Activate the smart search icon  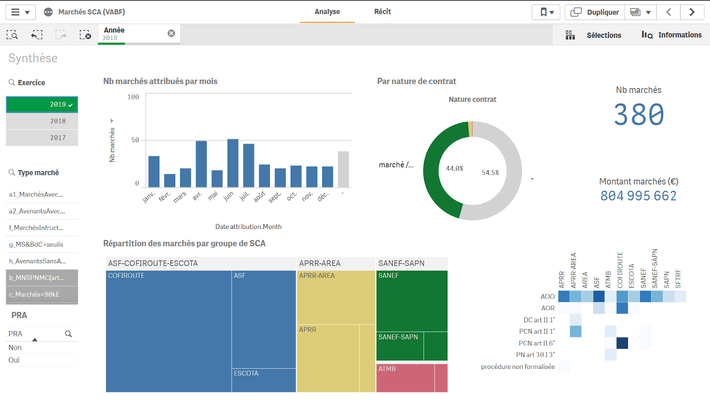[x=12, y=35]
